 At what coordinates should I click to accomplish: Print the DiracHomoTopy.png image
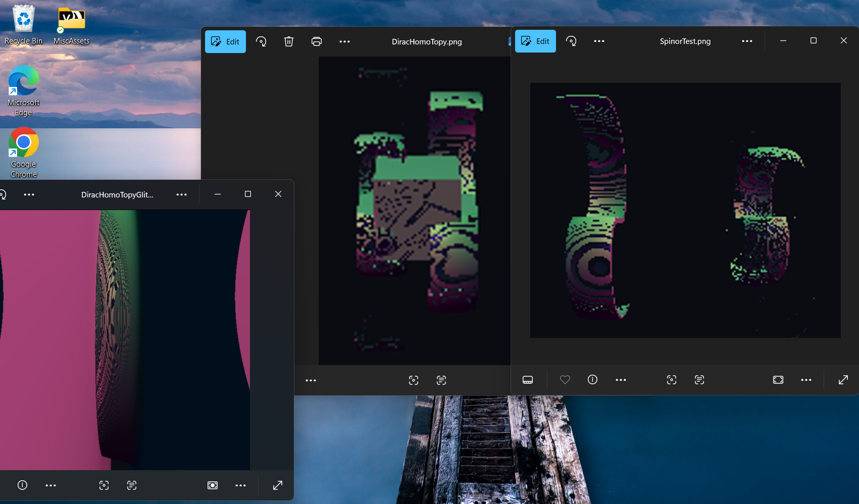click(x=317, y=41)
